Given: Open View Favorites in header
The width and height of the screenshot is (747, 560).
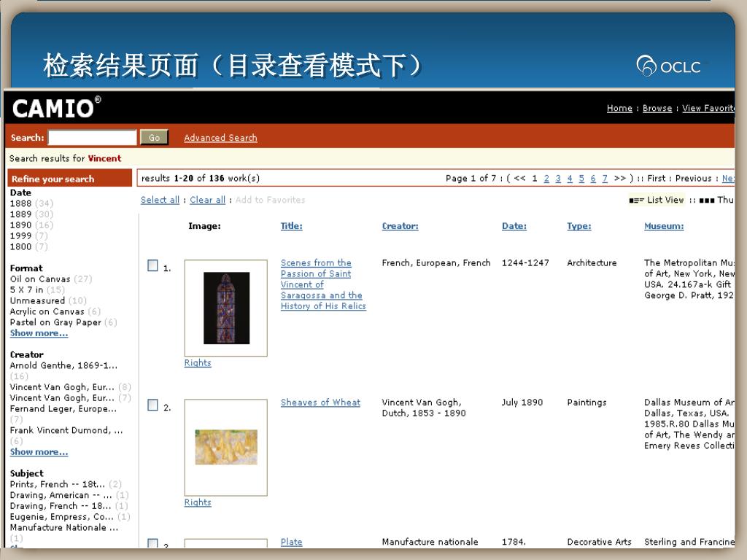Looking at the screenshot, I should click(x=708, y=108).
